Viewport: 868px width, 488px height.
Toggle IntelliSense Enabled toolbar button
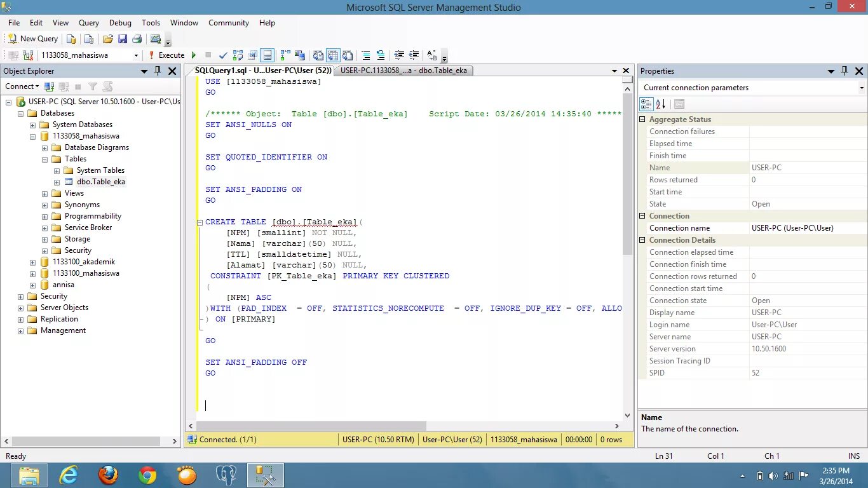click(268, 55)
